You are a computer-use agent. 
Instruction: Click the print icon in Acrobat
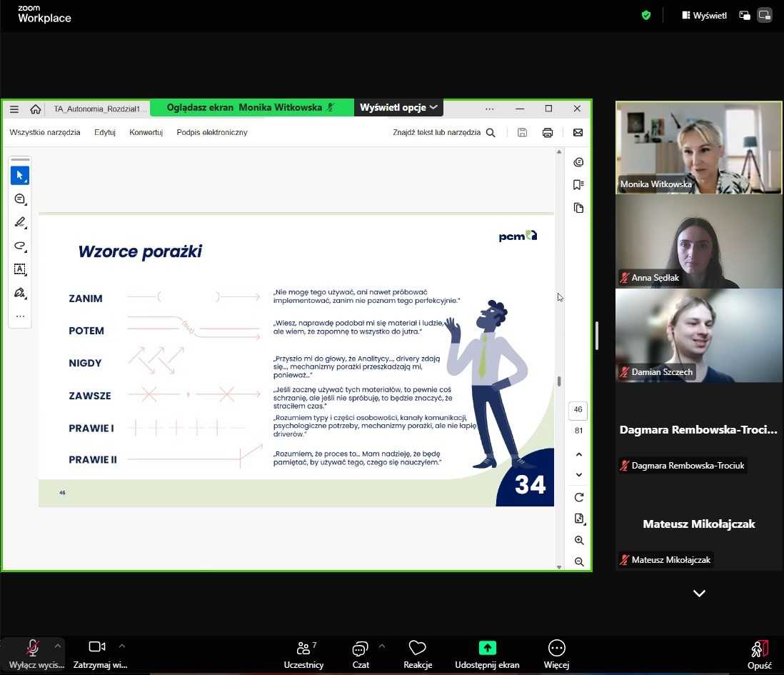coord(548,132)
